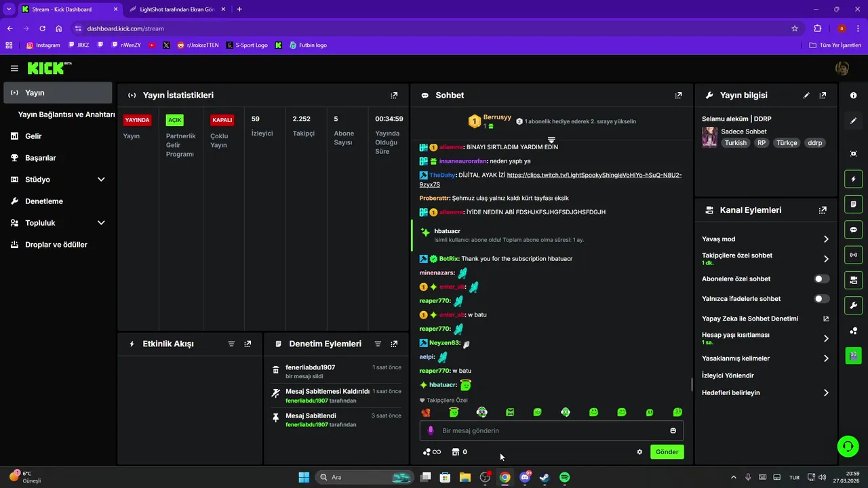Click the pencil icon in the right sidebar
The image size is (868, 488).
point(853,121)
